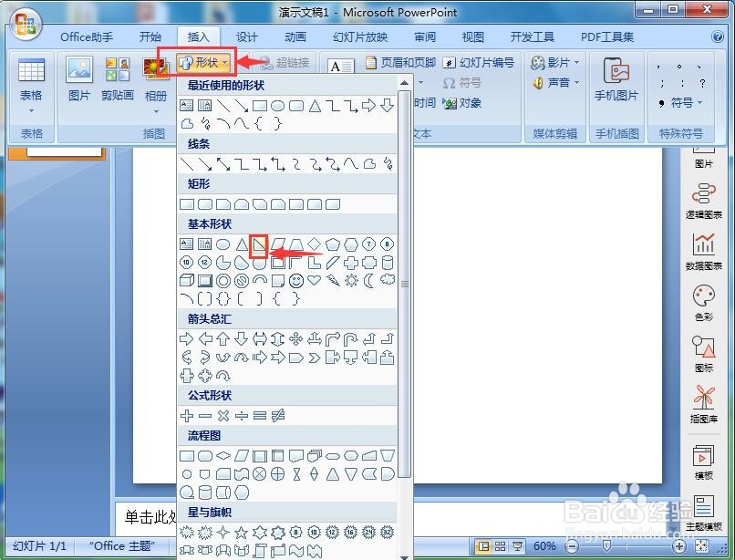Select the moon shape

(x=369, y=281)
